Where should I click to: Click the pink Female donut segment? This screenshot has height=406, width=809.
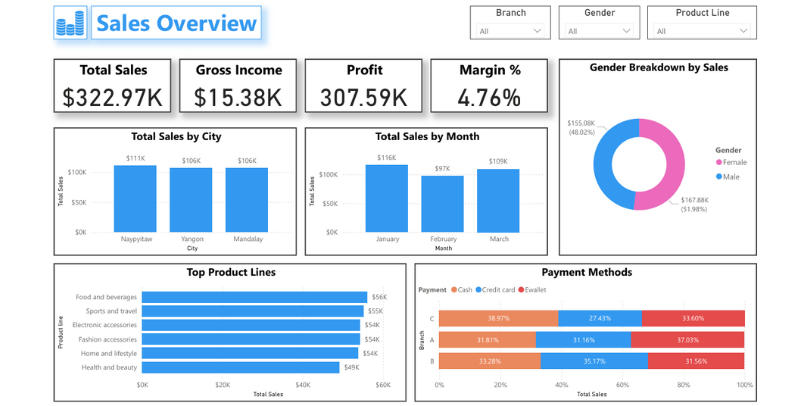tap(672, 165)
